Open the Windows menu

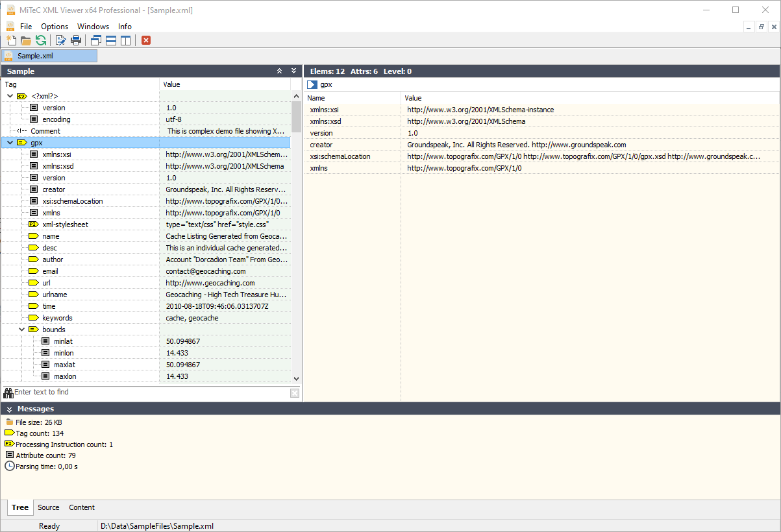(x=93, y=27)
